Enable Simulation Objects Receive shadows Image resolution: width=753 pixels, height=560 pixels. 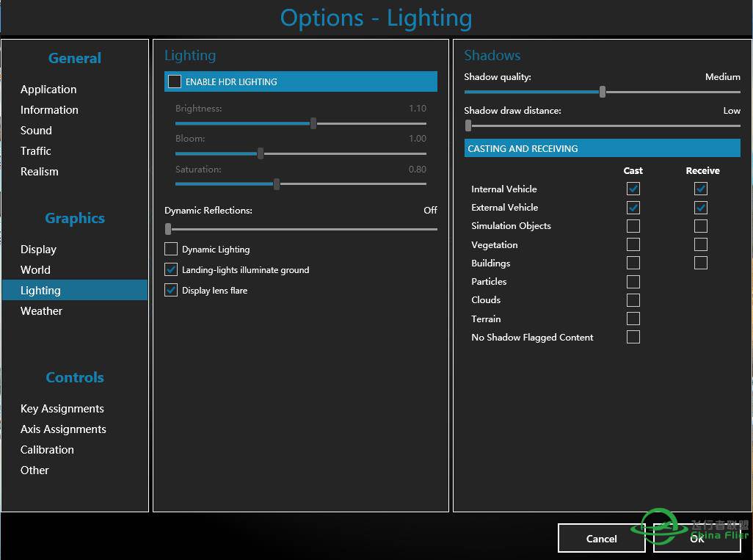[701, 226]
